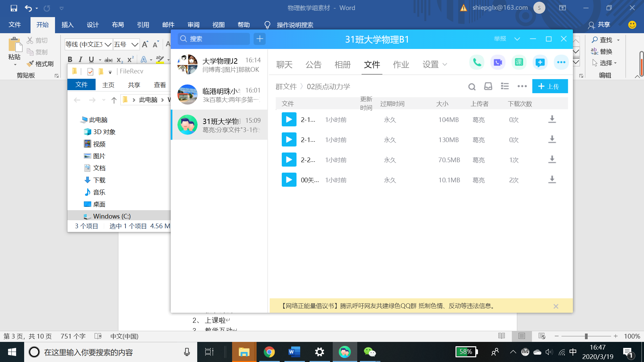
Task: Open WeChat from the taskbar
Action: pyautogui.click(x=370, y=352)
